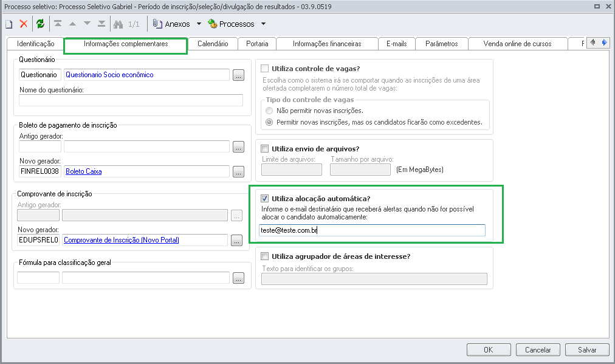Click Nome do questionário input field

(131, 100)
